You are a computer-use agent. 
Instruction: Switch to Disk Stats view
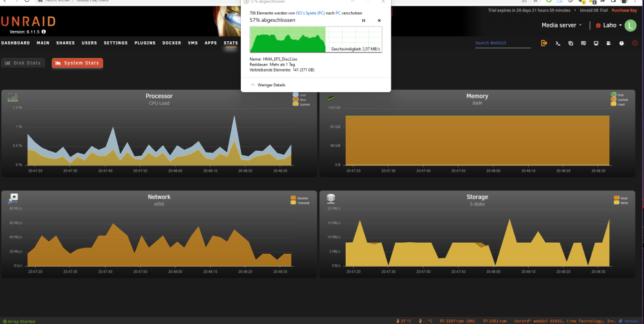pyautogui.click(x=23, y=63)
